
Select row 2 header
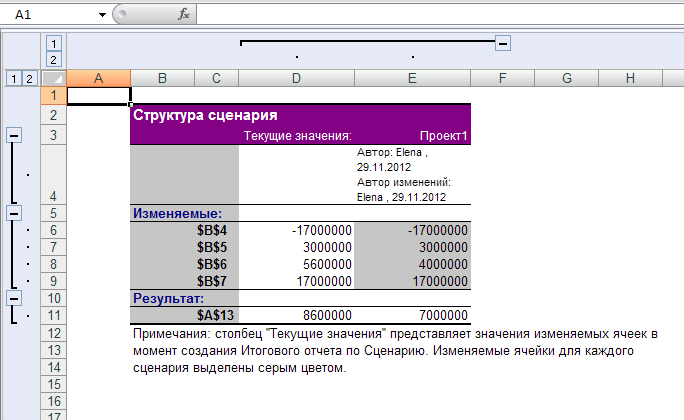[54, 115]
